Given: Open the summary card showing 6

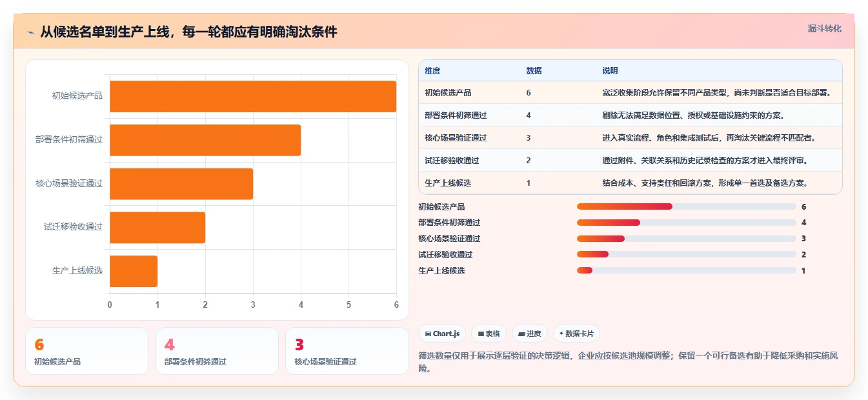Looking at the screenshot, I should 87,351.
